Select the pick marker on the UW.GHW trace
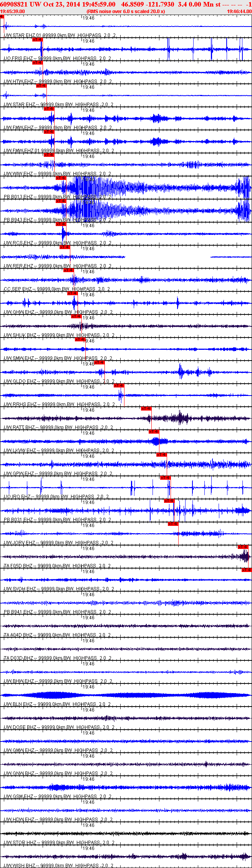Viewport: 252px width, 868px height. pos(72,293)
